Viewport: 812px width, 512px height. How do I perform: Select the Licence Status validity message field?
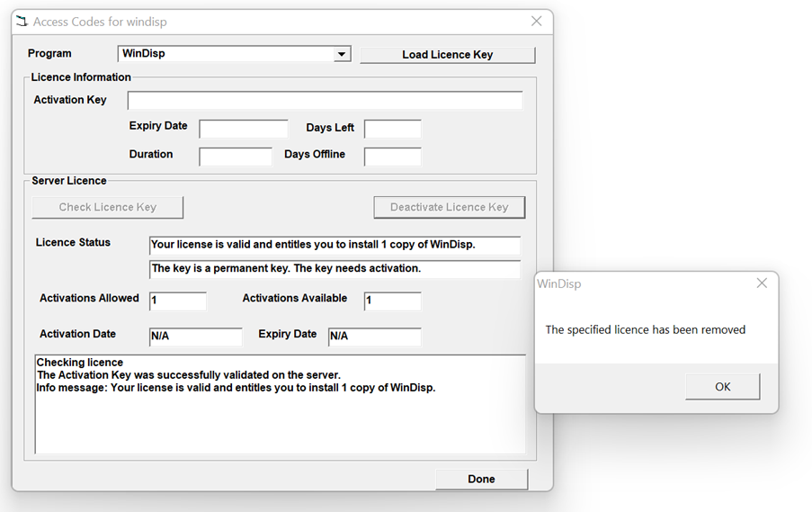335,246
